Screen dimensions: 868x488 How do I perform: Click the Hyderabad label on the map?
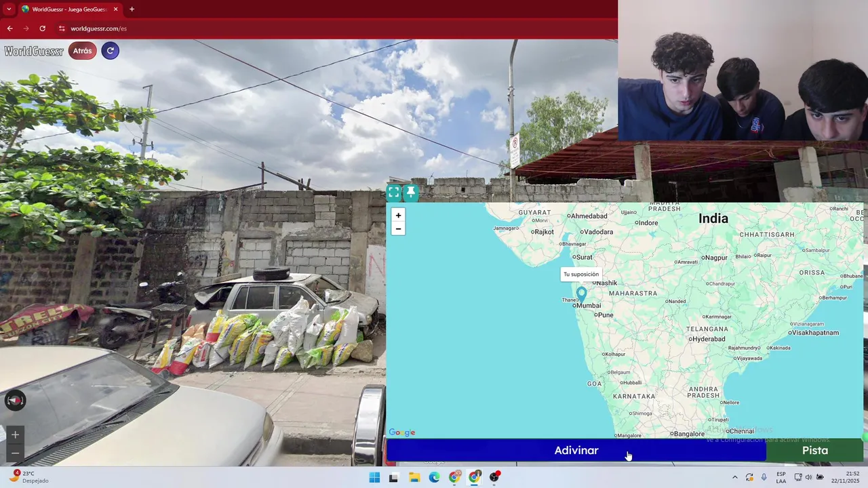(709, 339)
